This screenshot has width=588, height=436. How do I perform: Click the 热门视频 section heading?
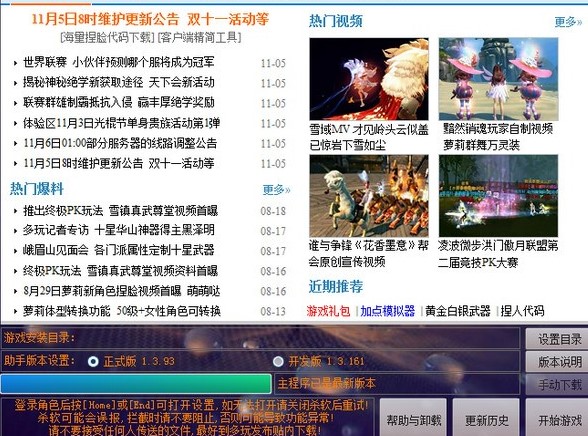[336, 21]
